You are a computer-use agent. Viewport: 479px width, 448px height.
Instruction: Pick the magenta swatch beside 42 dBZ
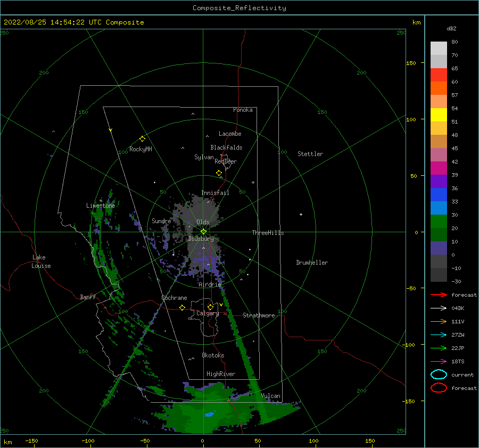click(439, 168)
